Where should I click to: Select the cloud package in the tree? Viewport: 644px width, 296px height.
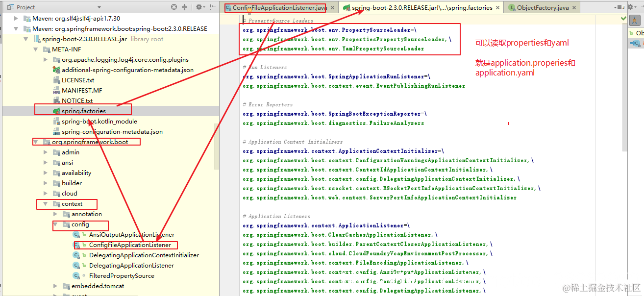(70, 193)
